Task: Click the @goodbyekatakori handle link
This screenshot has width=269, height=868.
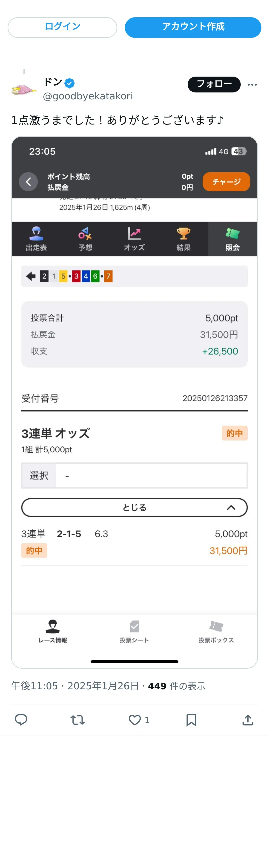Action: [x=88, y=96]
